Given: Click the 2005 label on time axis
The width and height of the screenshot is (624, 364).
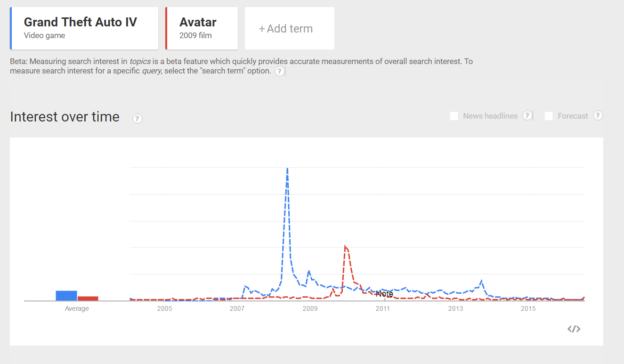Looking at the screenshot, I should 164,309.
